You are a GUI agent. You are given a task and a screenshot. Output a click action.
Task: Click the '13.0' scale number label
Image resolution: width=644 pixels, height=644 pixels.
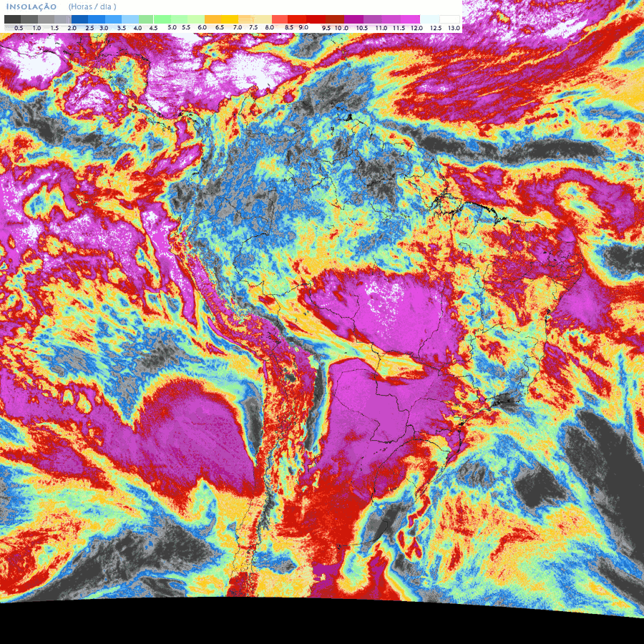(x=454, y=28)
